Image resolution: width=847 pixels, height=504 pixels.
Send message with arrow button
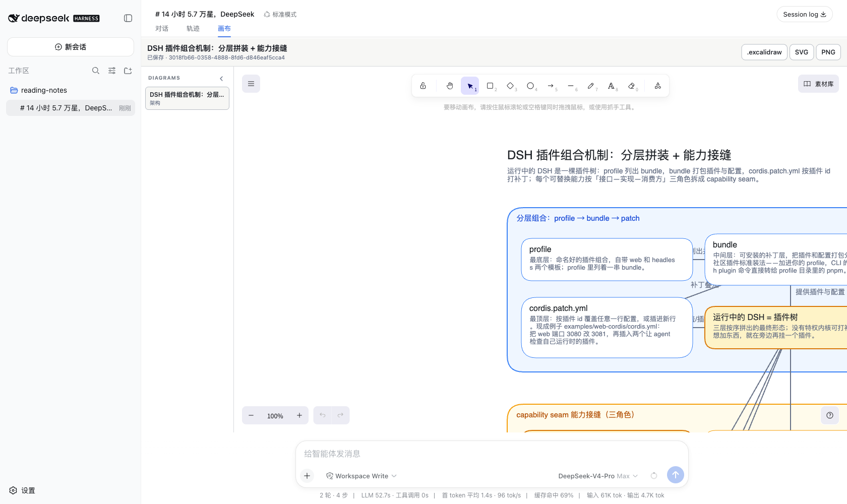[x=676, y=475]
